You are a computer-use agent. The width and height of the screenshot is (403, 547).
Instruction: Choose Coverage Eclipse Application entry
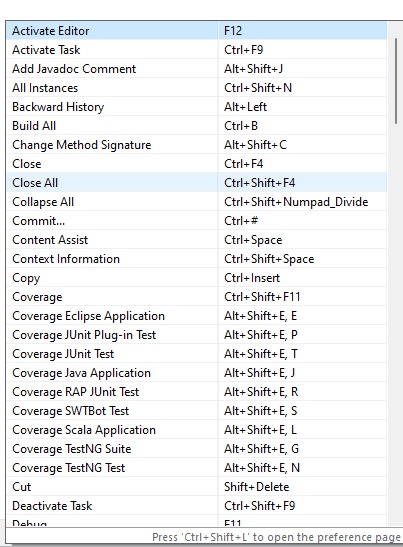[196, 316]
